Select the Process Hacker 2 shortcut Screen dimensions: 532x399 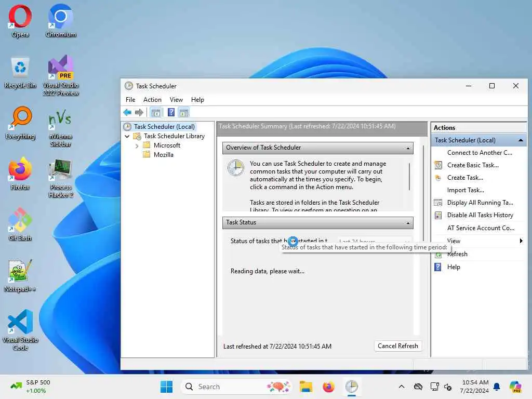[x=61, y=178]
